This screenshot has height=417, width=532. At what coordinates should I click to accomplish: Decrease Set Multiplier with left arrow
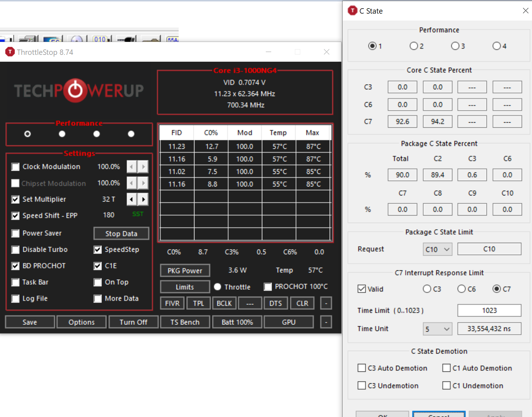132,199
